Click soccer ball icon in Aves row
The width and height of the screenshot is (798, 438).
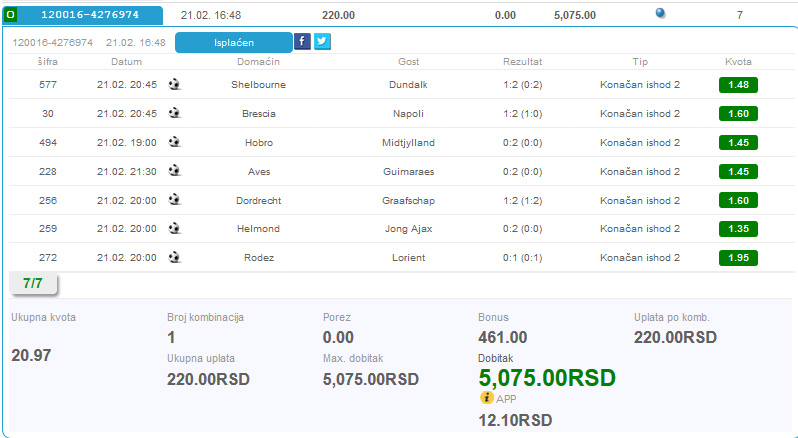click(175, 170)
